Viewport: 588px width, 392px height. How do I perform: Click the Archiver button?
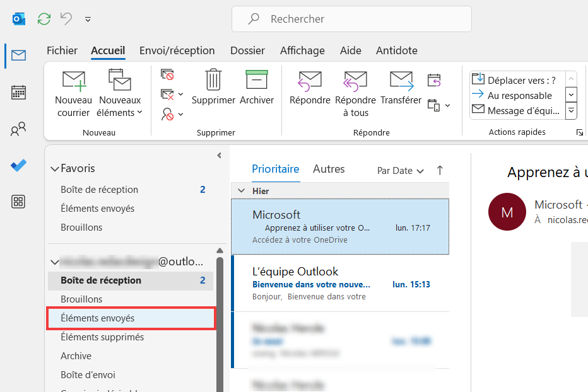(x=257, y=88)
